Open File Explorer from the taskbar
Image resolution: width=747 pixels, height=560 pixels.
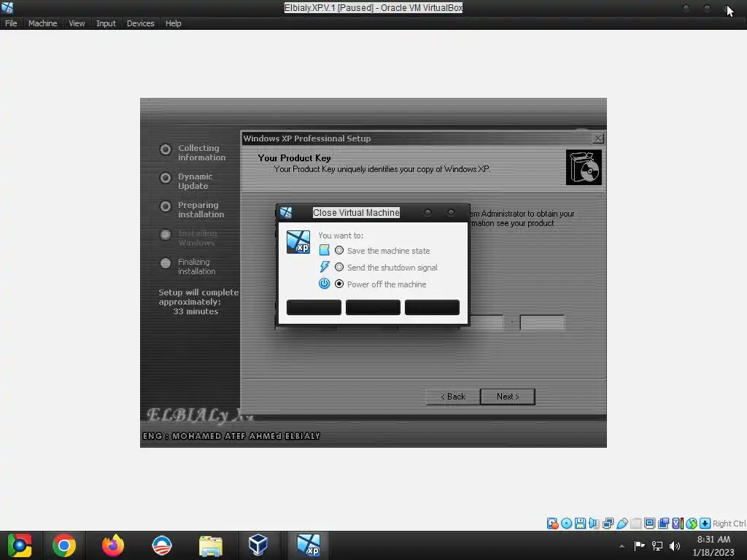coord(210,545)
